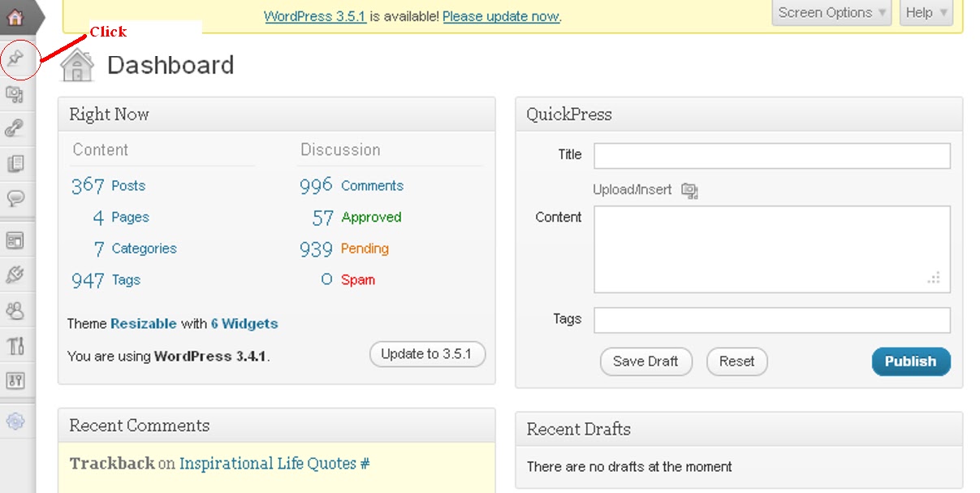This screenshot has width=980, height=493.
Task: Expand the Help dropdown
Action: click(926, 12)
